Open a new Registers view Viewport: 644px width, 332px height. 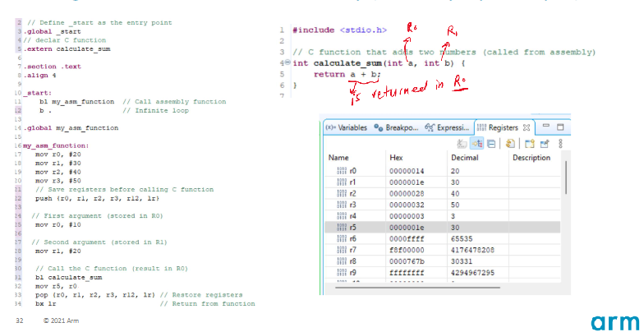(x=529, y=143)
